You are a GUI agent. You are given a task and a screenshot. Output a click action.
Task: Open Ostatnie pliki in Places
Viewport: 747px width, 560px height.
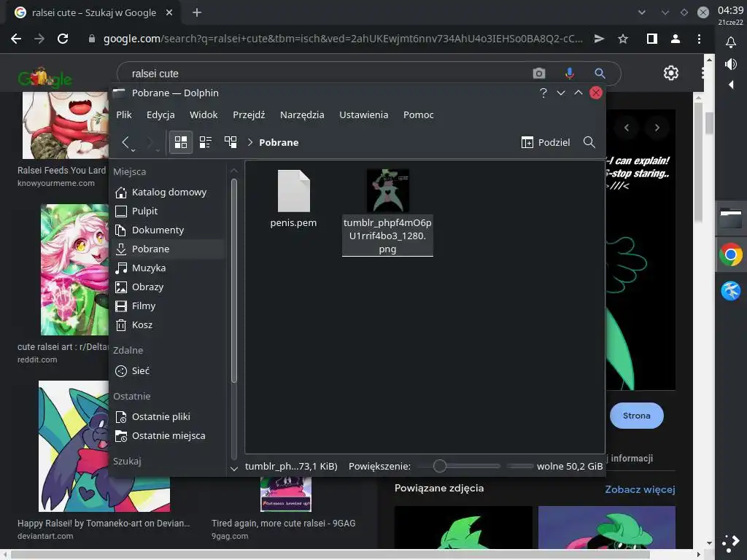click(169, 416)
